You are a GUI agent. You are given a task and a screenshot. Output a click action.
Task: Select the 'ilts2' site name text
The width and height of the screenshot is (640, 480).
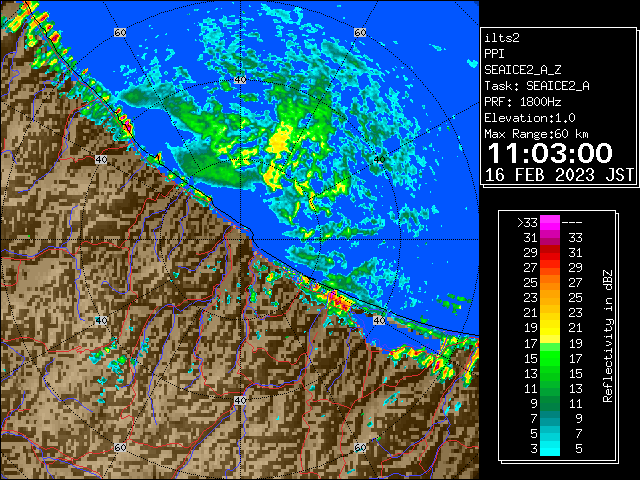coord(502,38)
